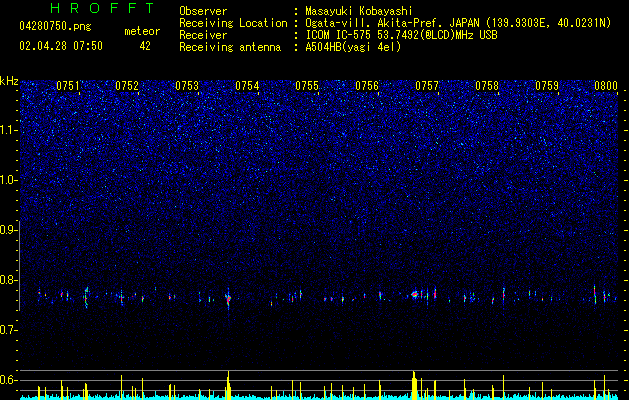This screenshot has width=629, height=400.
Task: Select the filename 04280750.png
Action: tap(55, 26)
